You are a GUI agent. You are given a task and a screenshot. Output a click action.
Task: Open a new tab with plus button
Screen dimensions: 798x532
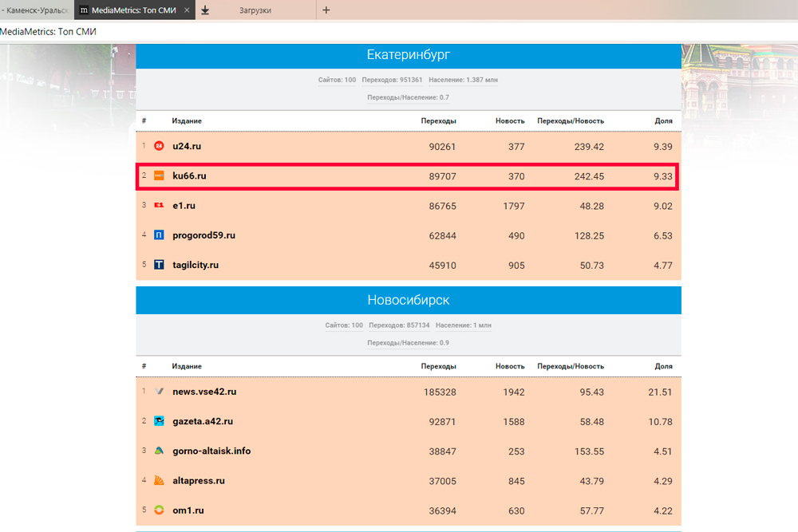pyautogui.click(x=326, y=10)
